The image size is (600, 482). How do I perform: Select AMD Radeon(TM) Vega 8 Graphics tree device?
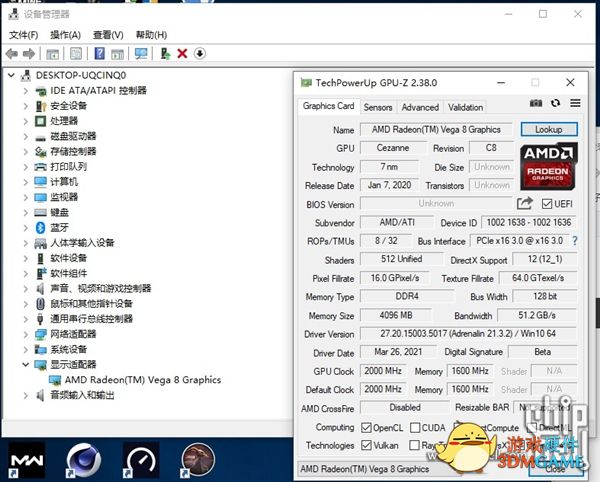pyautogui.click(x=143, y=380)
